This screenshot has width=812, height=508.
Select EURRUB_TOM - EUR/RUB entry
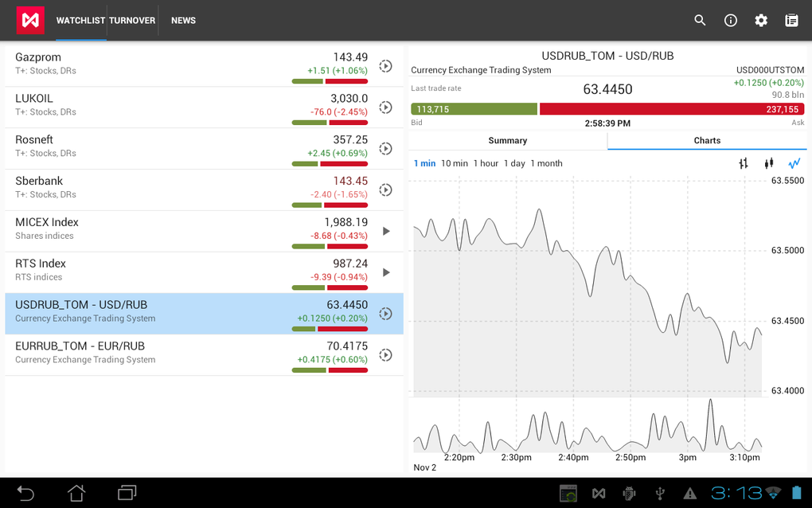[204, 355]
